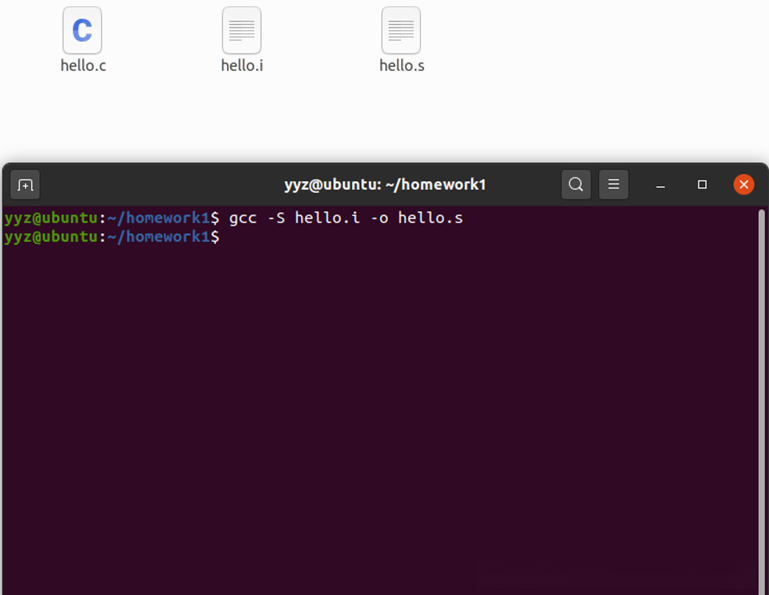Click the terminal search magnifier icon
Viewport: 769px width, 595px height.
[x=576, y=184]
